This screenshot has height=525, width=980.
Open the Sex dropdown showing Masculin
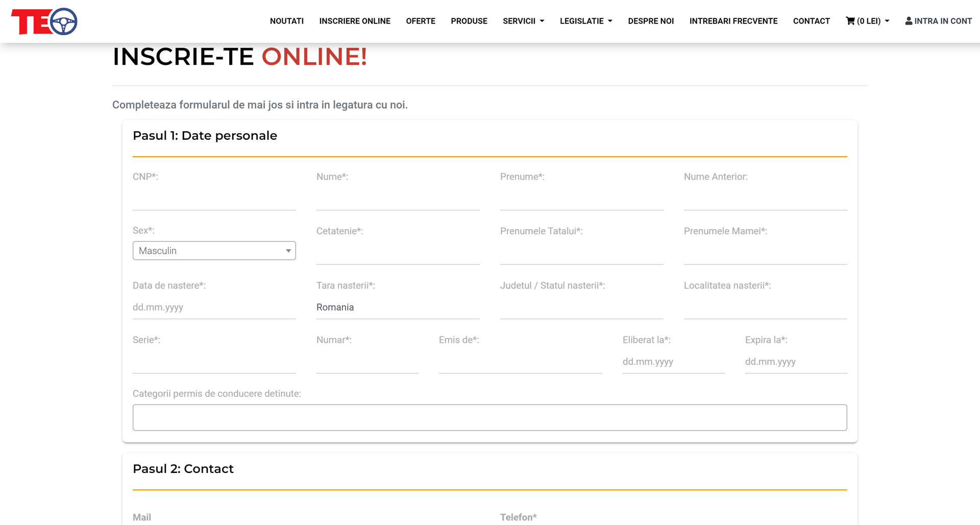coord(214,251)
